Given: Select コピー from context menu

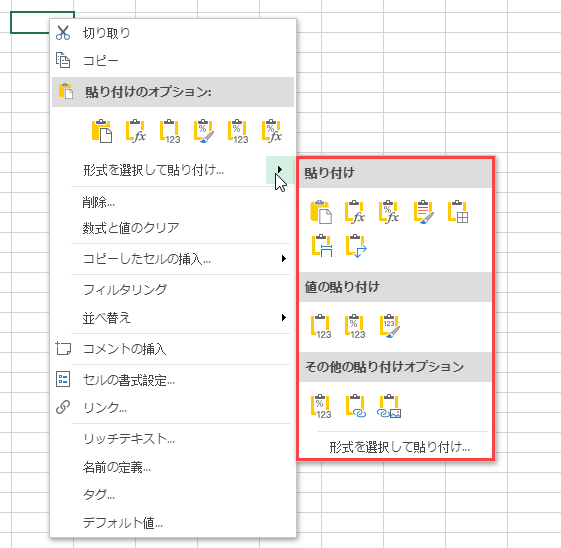Looking at the screenshot, I should [101, 60].
